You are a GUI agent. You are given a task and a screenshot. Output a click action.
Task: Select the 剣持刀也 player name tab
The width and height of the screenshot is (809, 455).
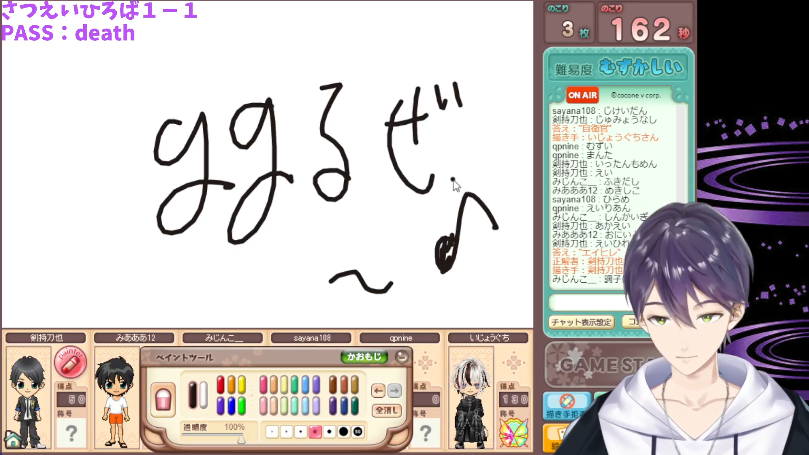tap(46, 338)
